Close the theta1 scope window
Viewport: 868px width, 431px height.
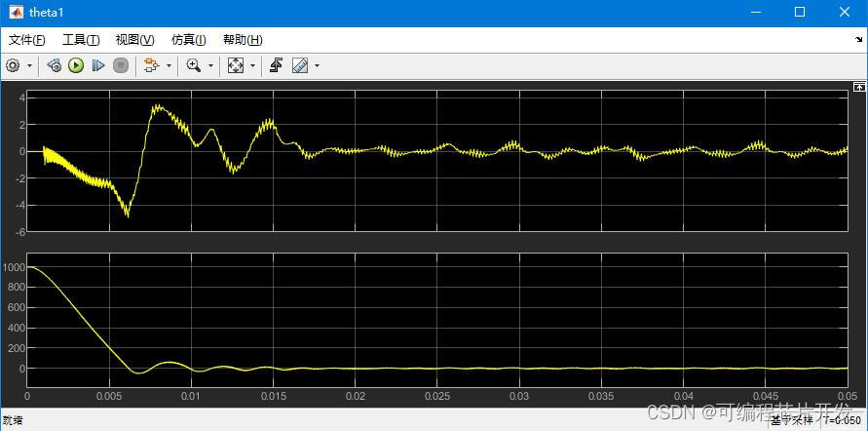point(845,12)
